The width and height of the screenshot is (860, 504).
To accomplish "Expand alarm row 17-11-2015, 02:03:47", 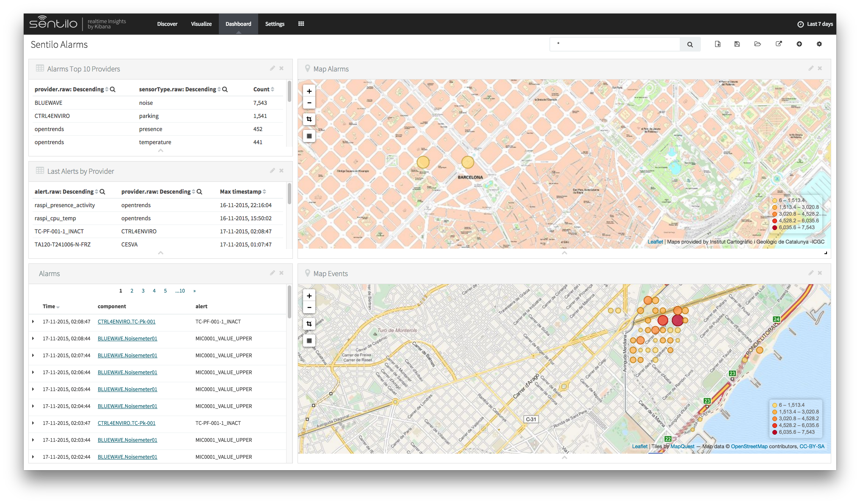I will pos(33,423).
